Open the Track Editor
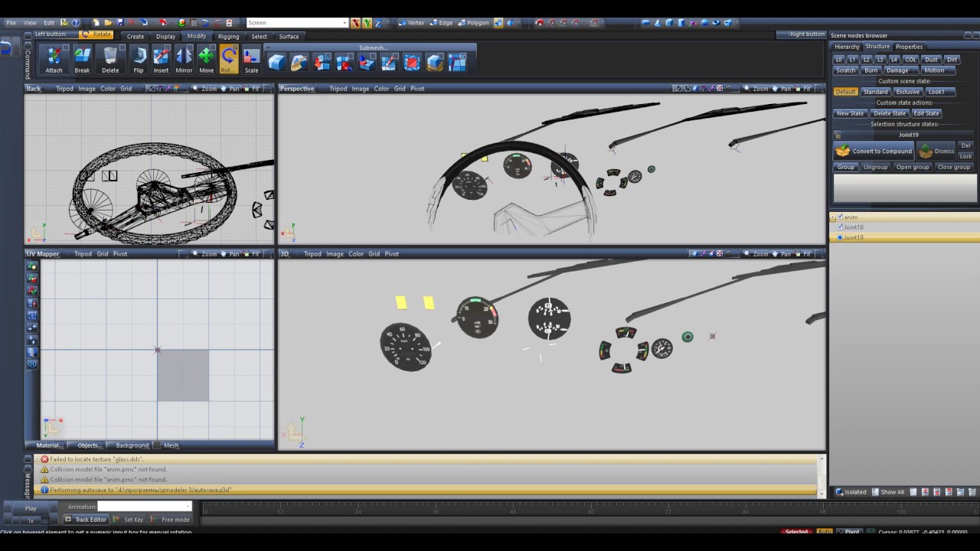Image resolution: width=980 pixels, height=551 pixels. [86, 520]
